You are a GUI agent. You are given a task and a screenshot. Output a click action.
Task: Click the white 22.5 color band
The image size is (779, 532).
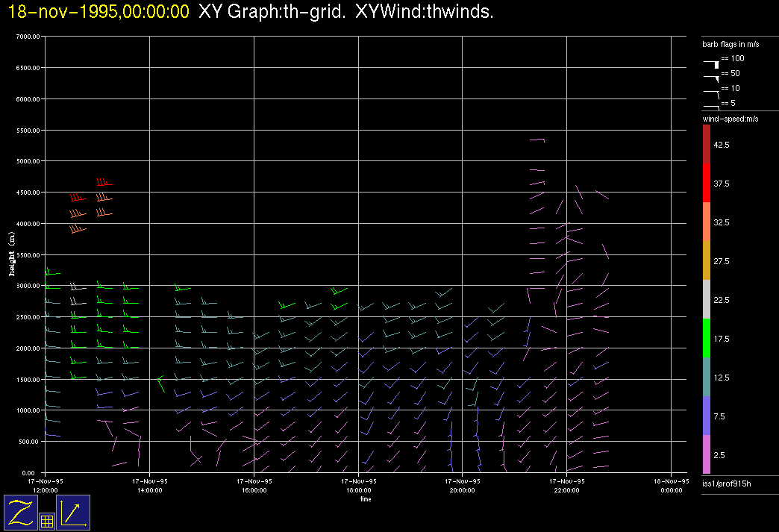pyautogui.click(x=707, y=299)
